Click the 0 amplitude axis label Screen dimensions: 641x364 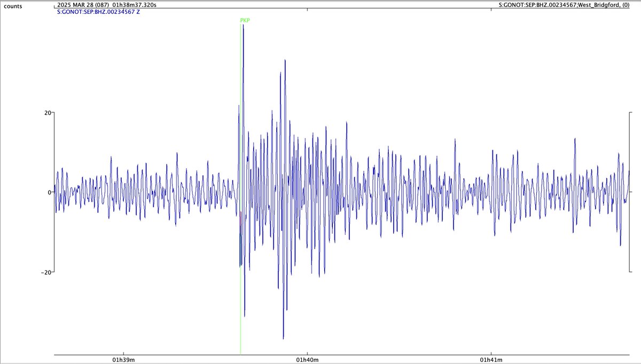[49, 192]
